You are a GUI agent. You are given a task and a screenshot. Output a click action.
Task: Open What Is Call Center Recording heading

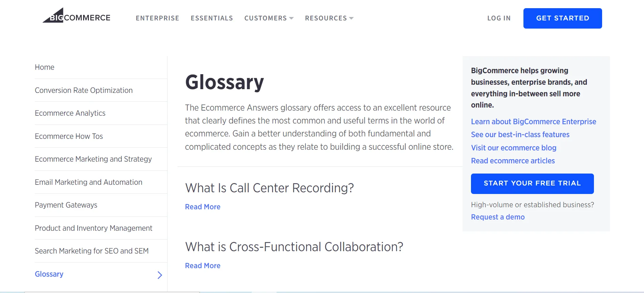(x=269, y=188)
